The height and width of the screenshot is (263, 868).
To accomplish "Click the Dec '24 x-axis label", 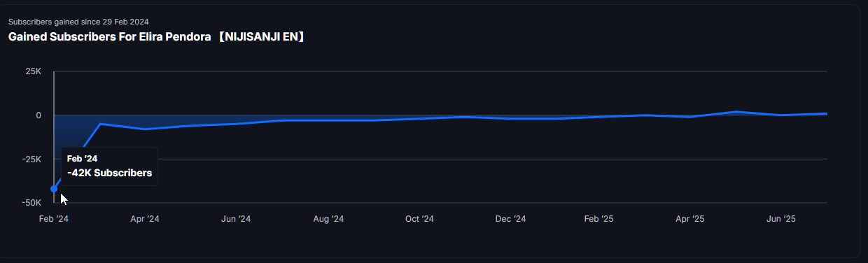I will [510, 219].
